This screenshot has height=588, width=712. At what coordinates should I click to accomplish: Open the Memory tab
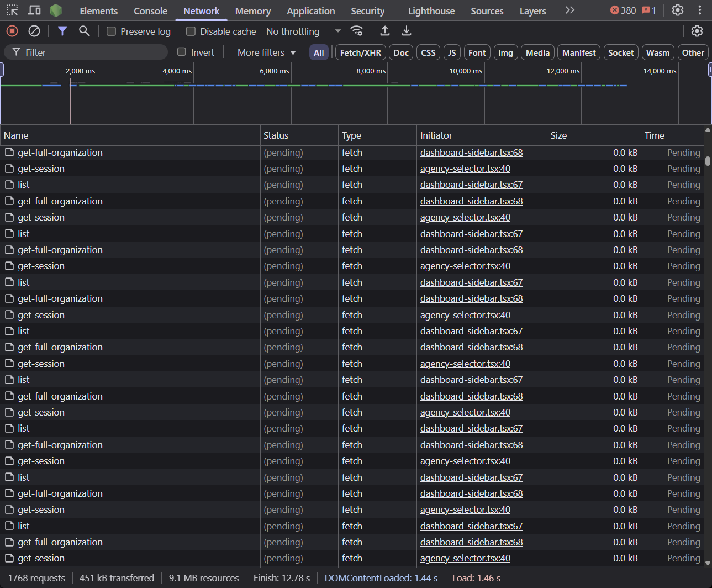[252, 11]
